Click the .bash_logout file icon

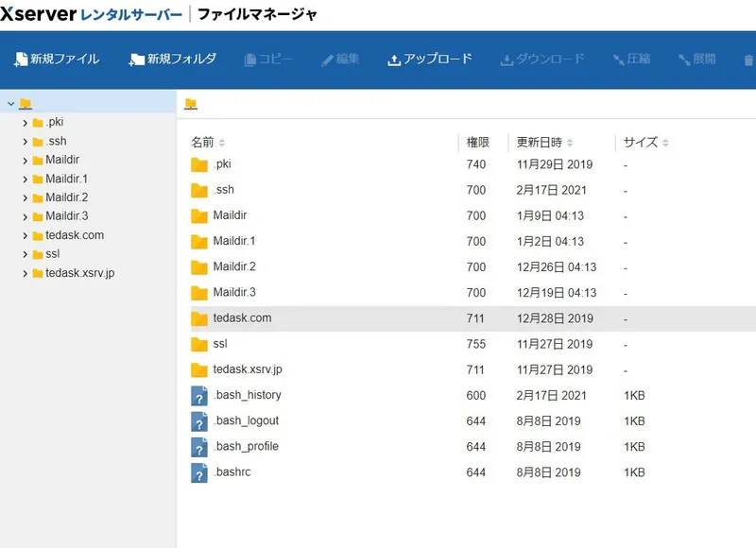tap(199, 421)
